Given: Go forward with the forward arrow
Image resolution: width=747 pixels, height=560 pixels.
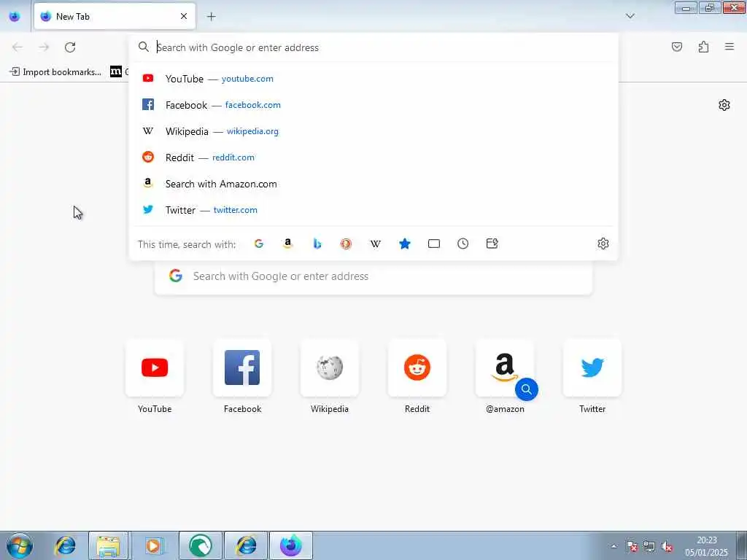Looking at the screenshot, I should pos(44,47).
